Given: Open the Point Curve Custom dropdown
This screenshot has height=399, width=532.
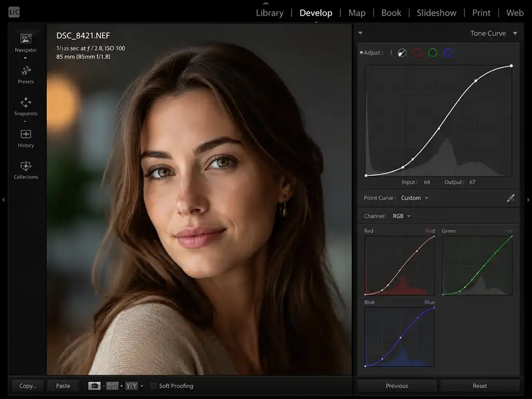Looking at the screenshot, I should point(414,198).
